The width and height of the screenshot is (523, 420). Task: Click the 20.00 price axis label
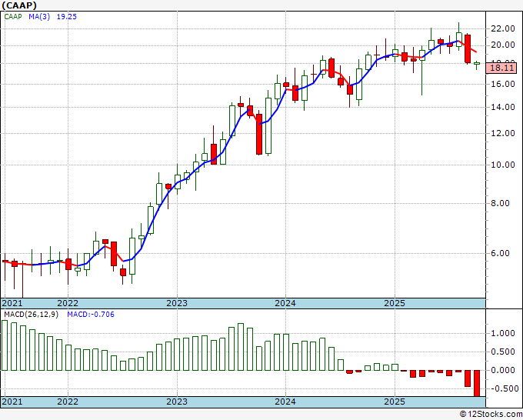point(503,45)
